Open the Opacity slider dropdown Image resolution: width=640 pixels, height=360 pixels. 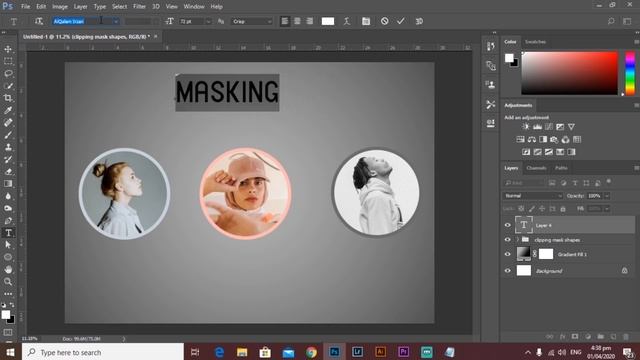point(607,196)
